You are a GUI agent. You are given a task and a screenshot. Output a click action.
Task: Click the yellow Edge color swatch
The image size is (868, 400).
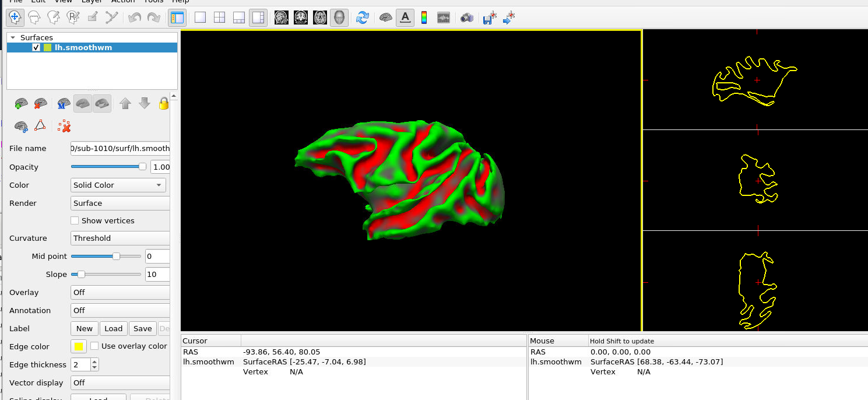78,346
